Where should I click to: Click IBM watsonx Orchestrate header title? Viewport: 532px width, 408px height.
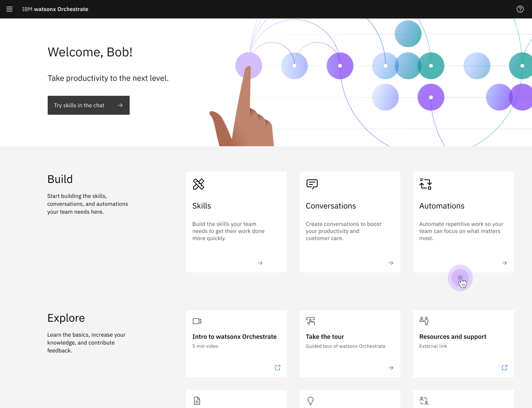(x=55, y=9)
